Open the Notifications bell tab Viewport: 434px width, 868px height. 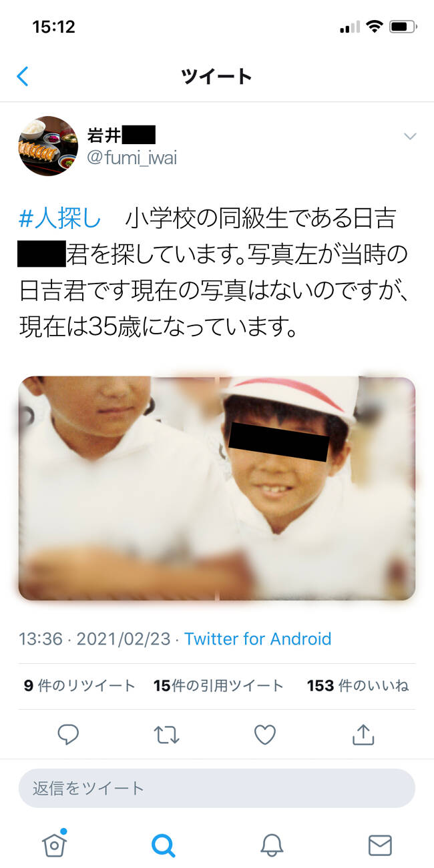(272, 845)
